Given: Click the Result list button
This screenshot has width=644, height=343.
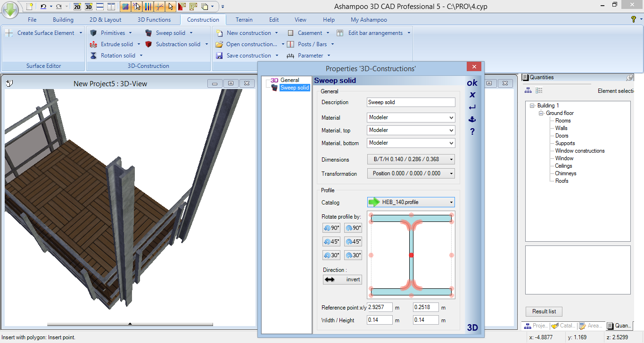Looking at the screenshot, I should (x=544, y=311).
